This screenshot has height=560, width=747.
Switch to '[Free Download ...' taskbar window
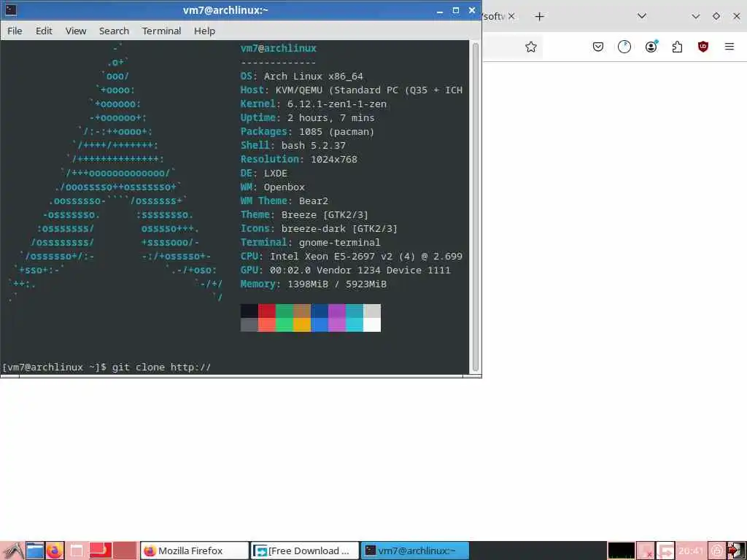point(305,551)
